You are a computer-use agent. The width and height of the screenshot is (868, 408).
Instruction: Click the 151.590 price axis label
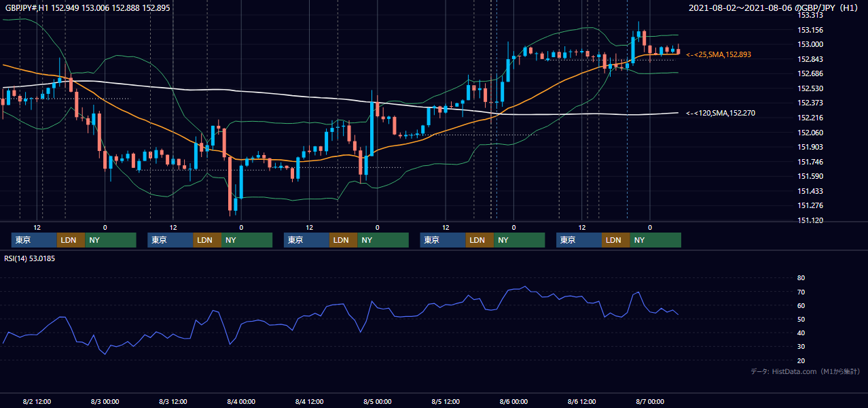click(810, 176)
